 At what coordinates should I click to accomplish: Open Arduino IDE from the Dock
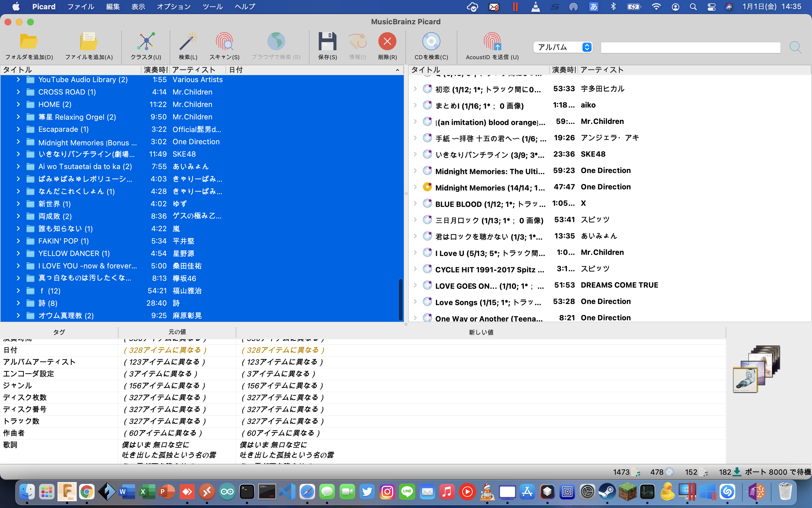pyautogui.click(x=227, y=492)
